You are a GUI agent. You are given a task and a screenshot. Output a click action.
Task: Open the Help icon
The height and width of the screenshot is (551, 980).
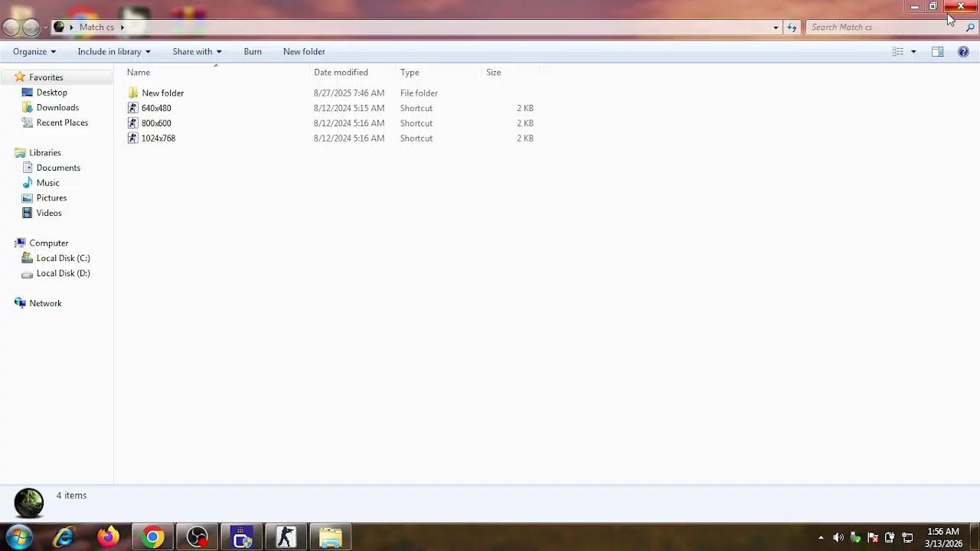pyautogui.click(x=963, y=51)
